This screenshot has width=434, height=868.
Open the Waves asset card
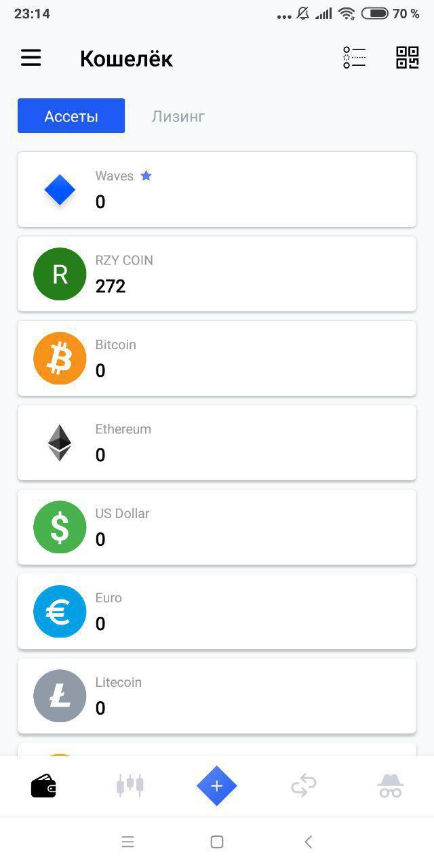[x=217, y=189]
